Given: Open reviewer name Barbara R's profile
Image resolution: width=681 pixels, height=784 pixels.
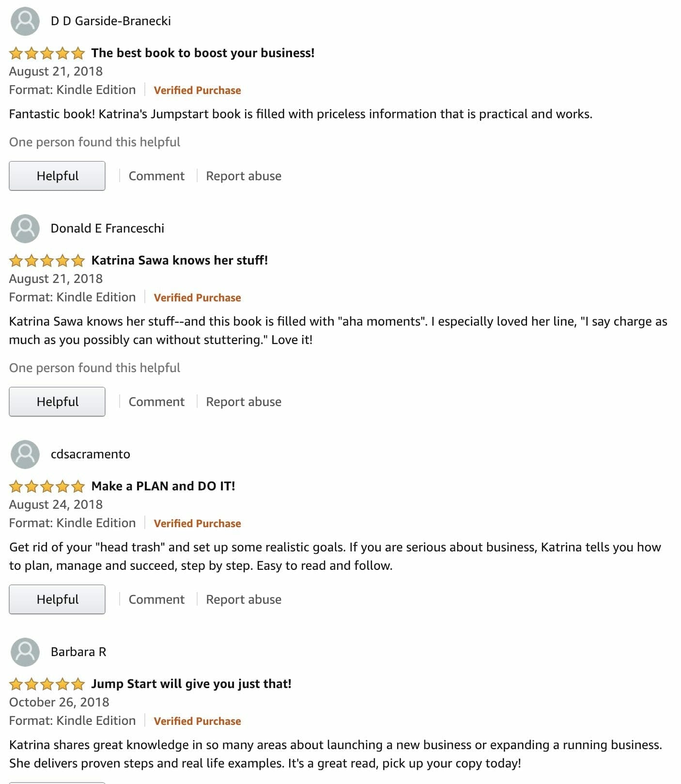Looking at the screenshot, I should (78, 652).
